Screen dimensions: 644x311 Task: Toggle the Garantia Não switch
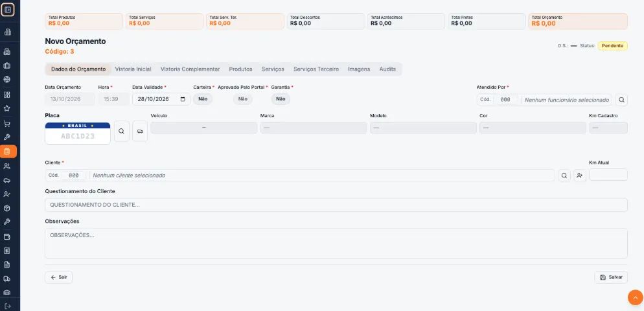click(281, 99)
